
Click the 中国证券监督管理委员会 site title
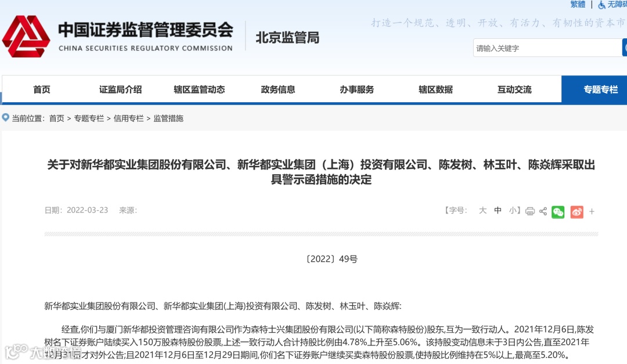click(x=146, y=30)
